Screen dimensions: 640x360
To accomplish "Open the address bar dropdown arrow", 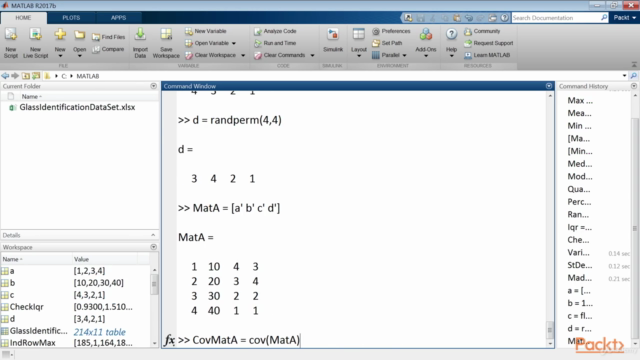I will tap(624, 76).
